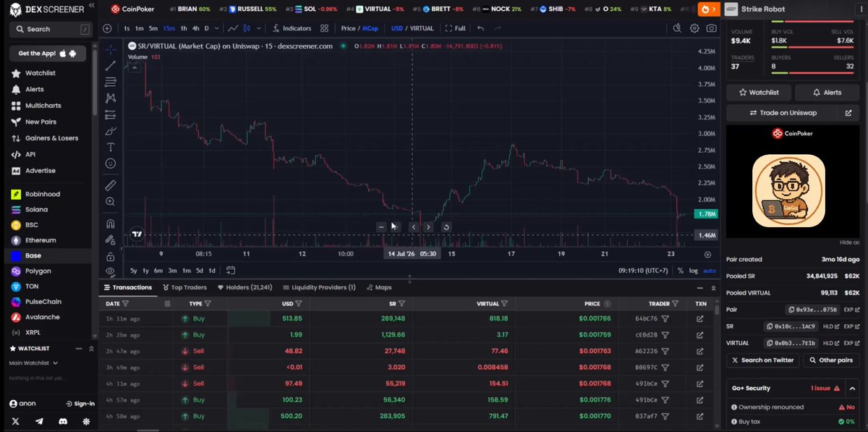The width and height of the screenshot is (868, 432).
Task: Select the trend line drawing tool
Action: click(111, 66)
